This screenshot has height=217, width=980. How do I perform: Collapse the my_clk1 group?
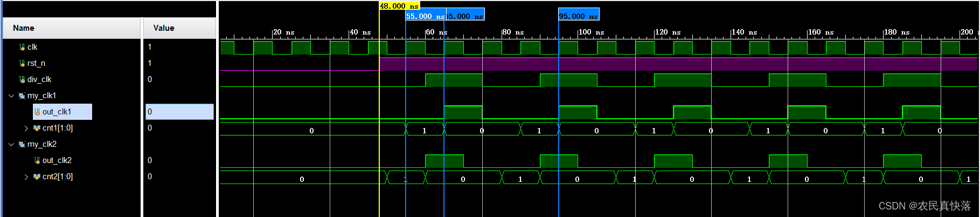(x=11, y=96)
